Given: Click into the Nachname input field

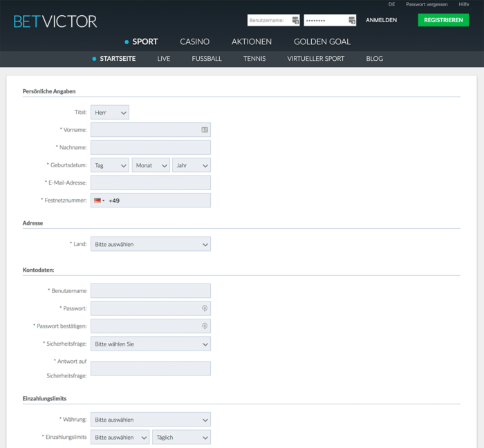Looking at the screenshot, I should pyautogui.click(x=151, y=147).
